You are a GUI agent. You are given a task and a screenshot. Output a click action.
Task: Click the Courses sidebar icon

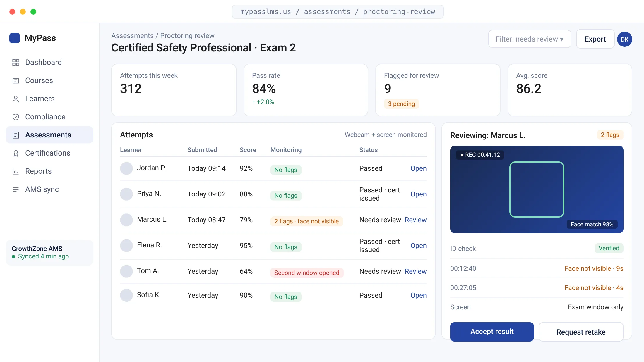(16, 81)
